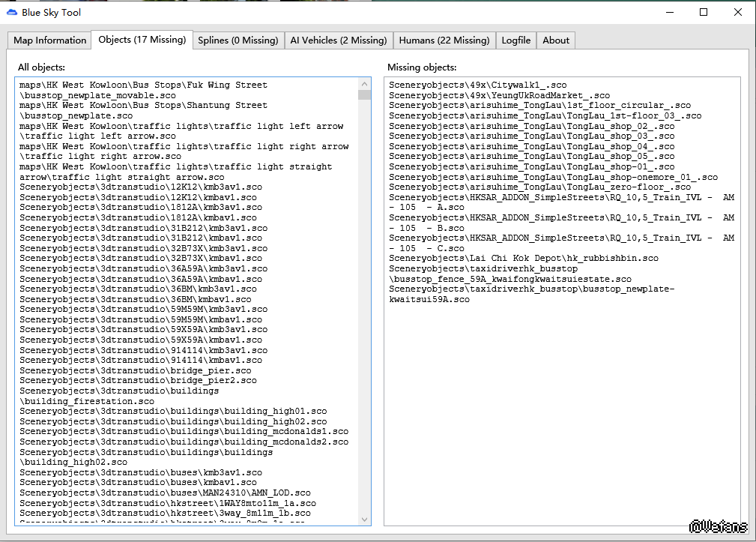
Task: Switch to the Map Information tab
Action: (49, 40)
